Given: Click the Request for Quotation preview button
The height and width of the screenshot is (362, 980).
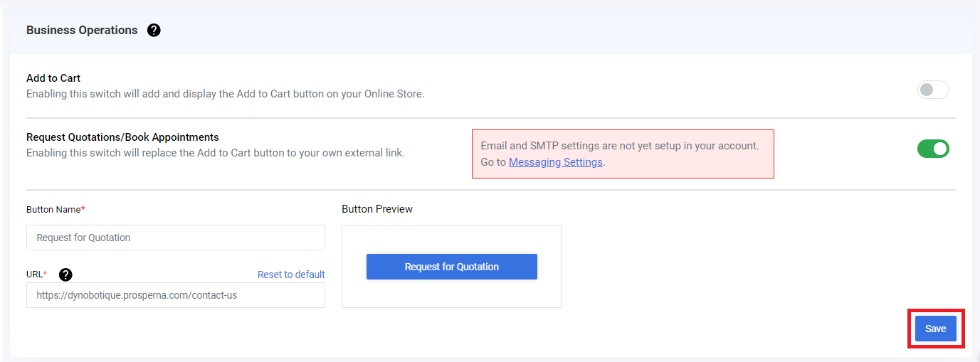Looking at the screenshot, I should [x=452, y=267].
